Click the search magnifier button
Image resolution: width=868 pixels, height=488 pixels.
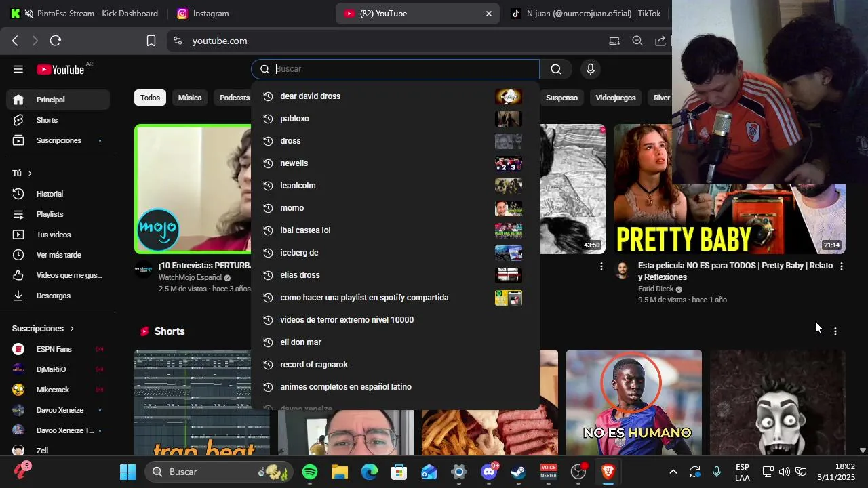[x=556, y=69]
